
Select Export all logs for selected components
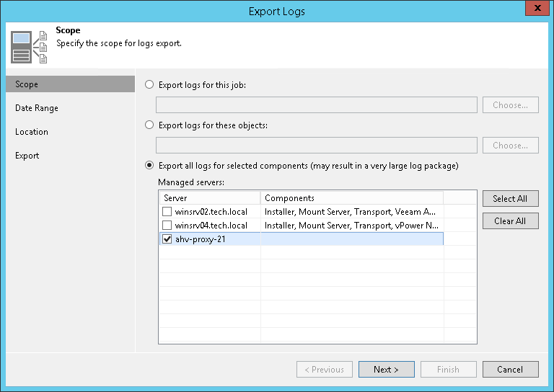[x=150, y=166]
